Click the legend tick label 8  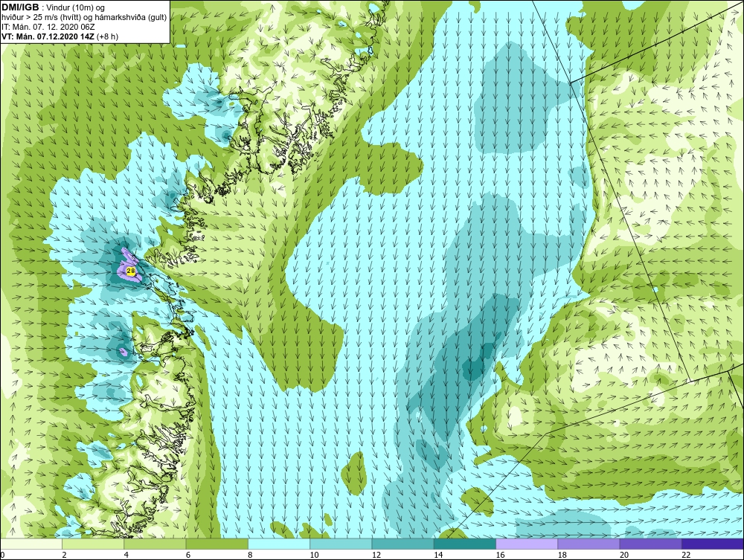(x=250, y=555)
